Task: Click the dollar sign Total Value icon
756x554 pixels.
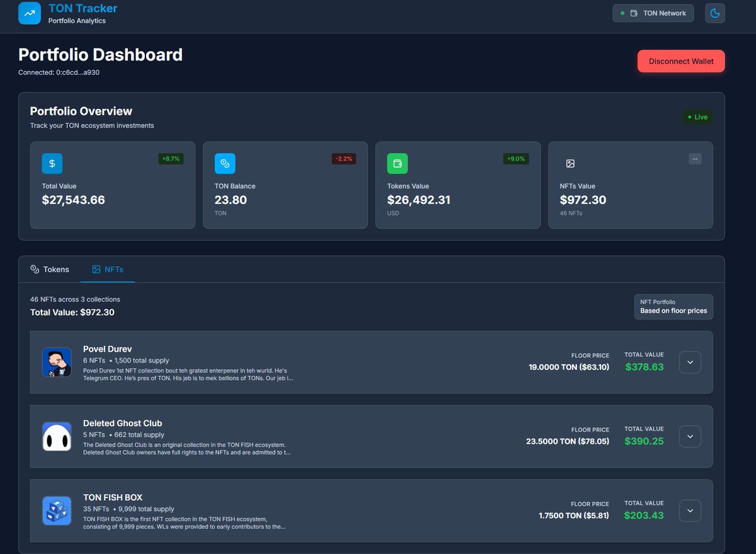Action: (x=52, y=163)
